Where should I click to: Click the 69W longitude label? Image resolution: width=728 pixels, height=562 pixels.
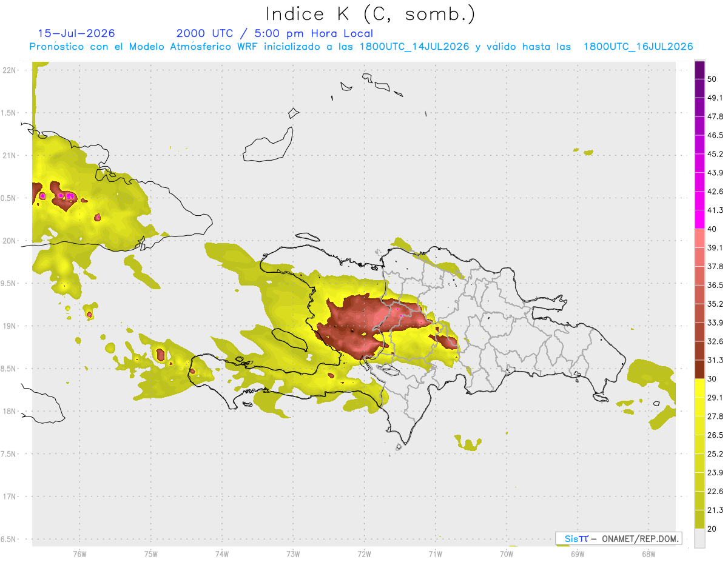coord(578,554)
